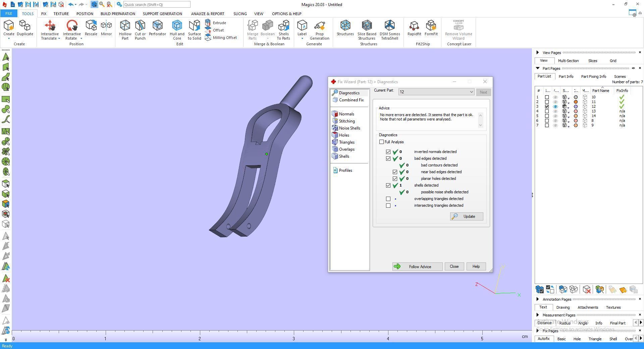
Task: Open the BUILD PREPARATION tab
Action: [118, 14]
